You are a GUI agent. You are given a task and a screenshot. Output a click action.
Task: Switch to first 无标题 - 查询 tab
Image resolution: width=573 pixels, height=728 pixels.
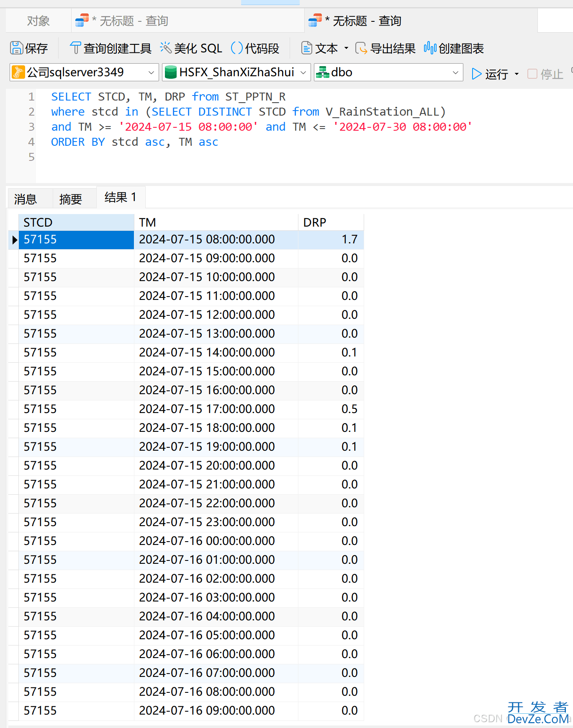[188, 21]
